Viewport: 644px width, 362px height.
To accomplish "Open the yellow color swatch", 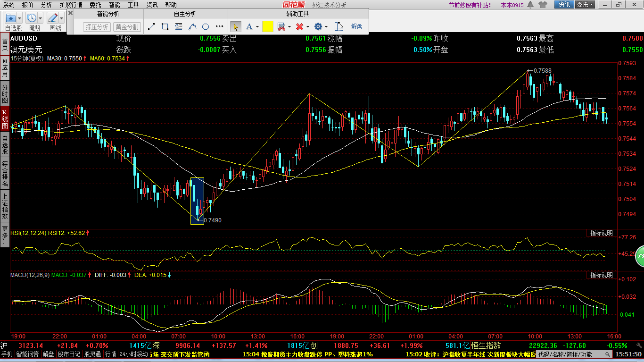I will point(268,26).
